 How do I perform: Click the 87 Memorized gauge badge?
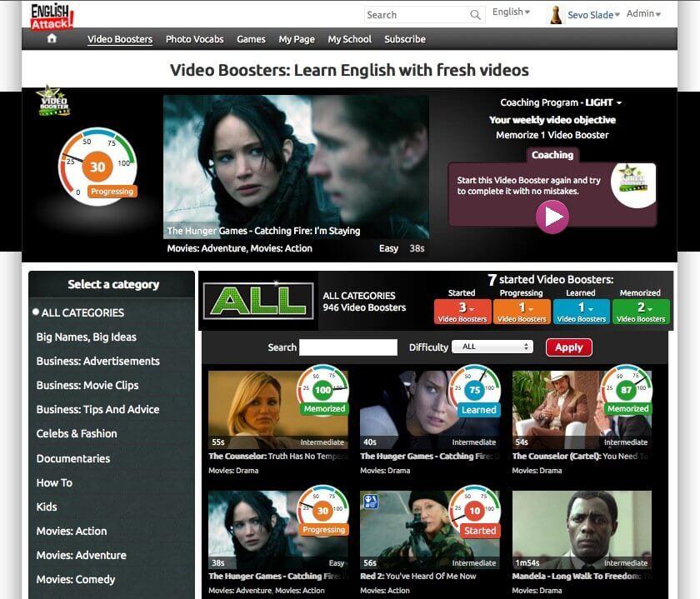pyautogui.click(x=627, y=391)
